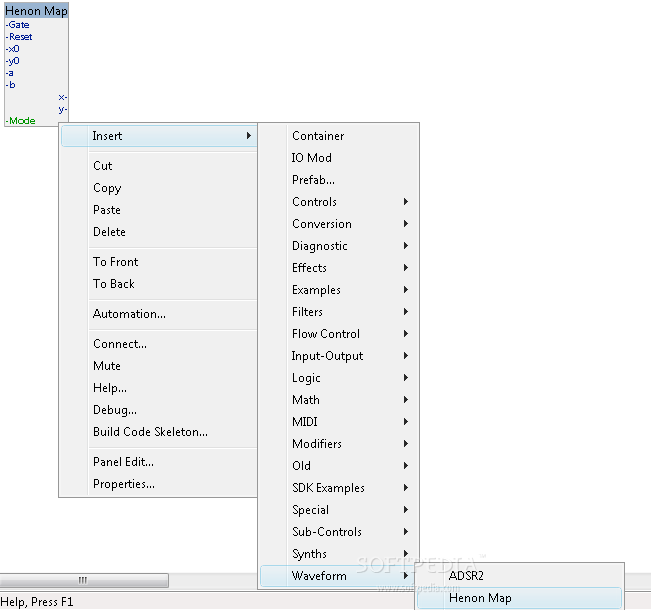The width and height of the screenshot is (651, 610).
Task: Expand the Diagnostic submenu
Action: click(x=338, y=246)
